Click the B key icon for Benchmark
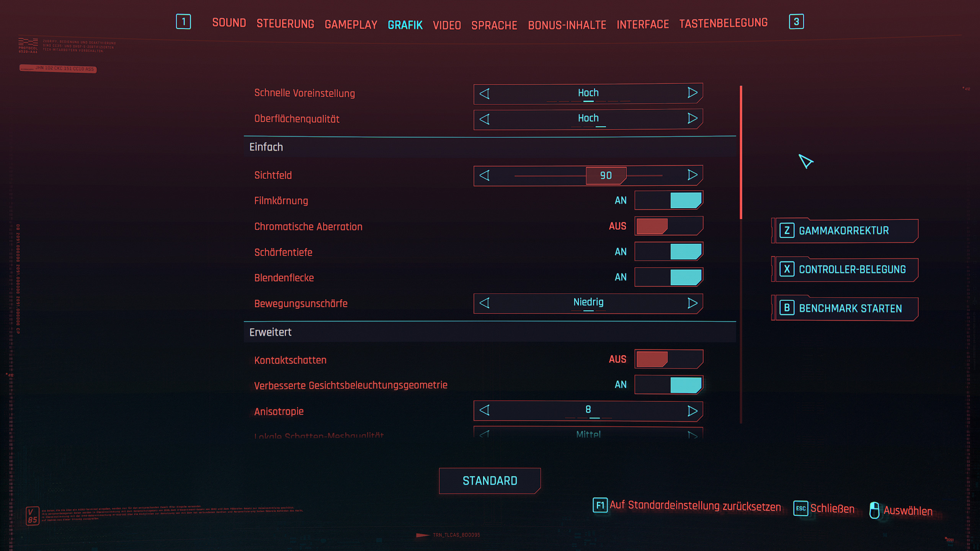Image resolution: width=980 pixels, height=551 pixels. pos(787,308)
